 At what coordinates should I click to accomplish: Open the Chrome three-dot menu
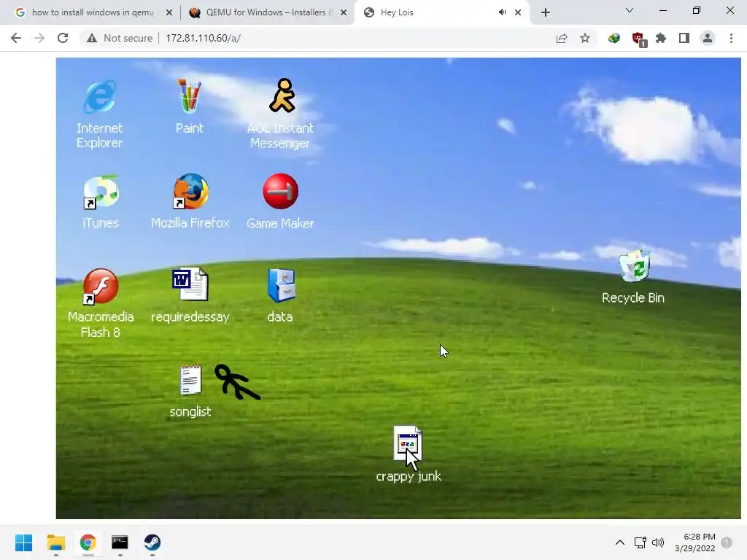731,38
